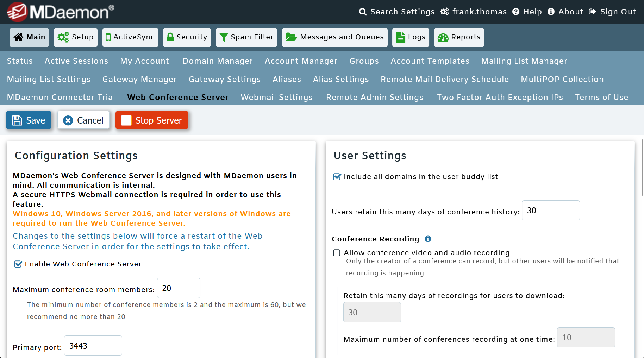Viewport: 644px width, 358px height.
Task: Click the Stop Server square icon
Action: click(x=126, y=120)
